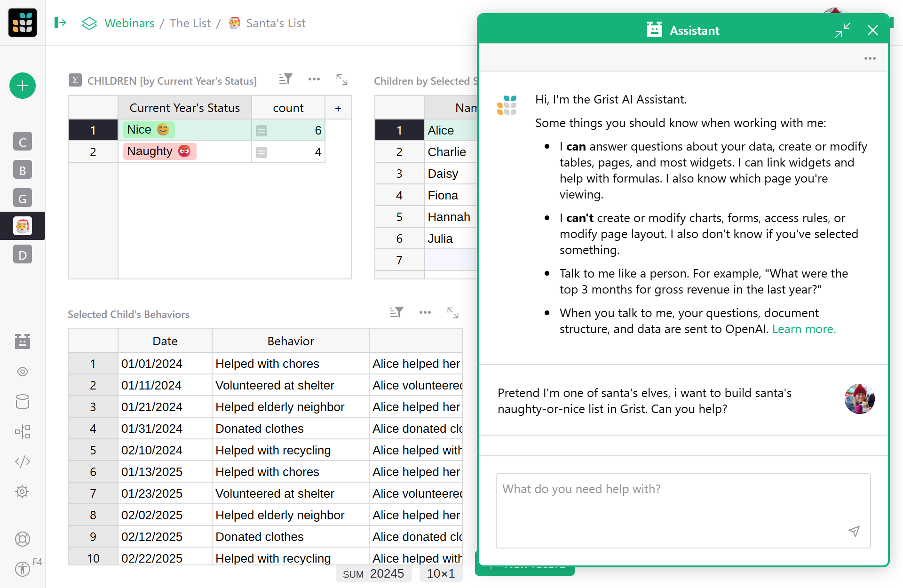The image size is (903, 588).
Task: Open Raw Data database icon
Action: coord(22,402)
